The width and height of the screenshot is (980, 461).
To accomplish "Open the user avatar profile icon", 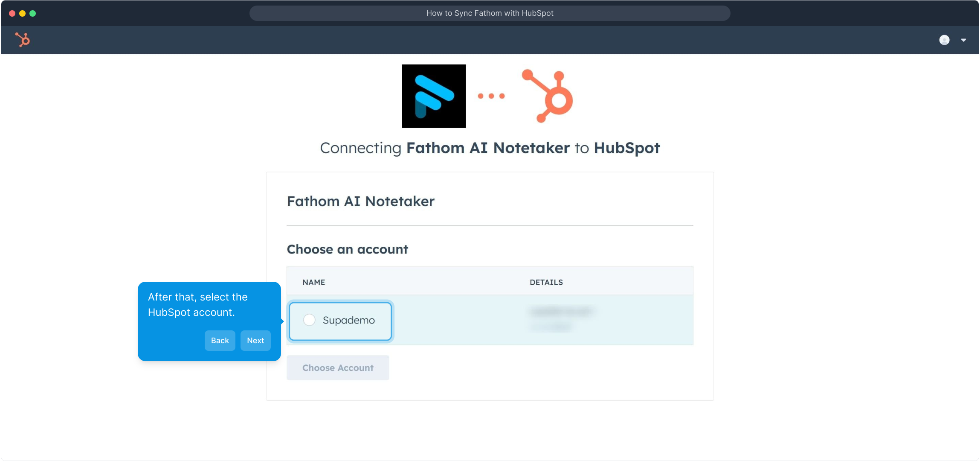I will [x=944, y=40].
